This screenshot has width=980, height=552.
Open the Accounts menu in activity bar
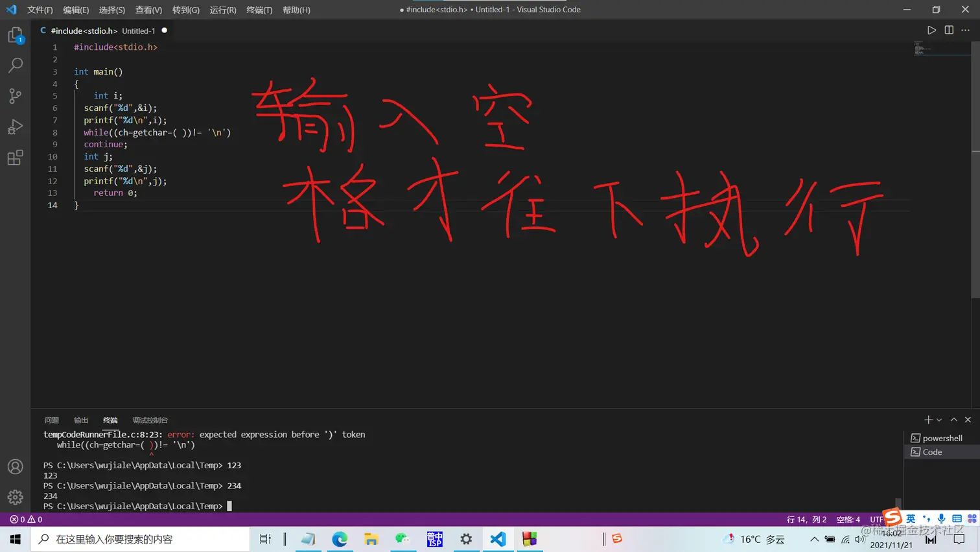16,467
